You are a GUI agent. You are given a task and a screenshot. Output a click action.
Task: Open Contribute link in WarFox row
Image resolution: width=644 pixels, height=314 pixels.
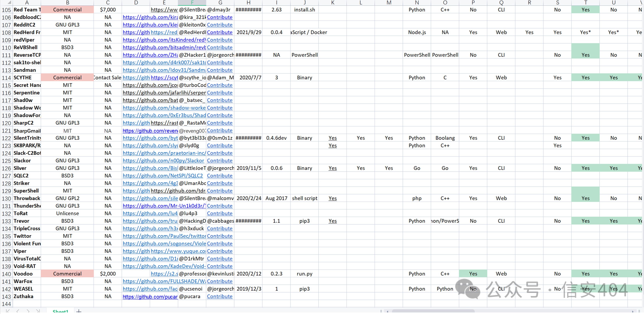click(x=220, y=281)
